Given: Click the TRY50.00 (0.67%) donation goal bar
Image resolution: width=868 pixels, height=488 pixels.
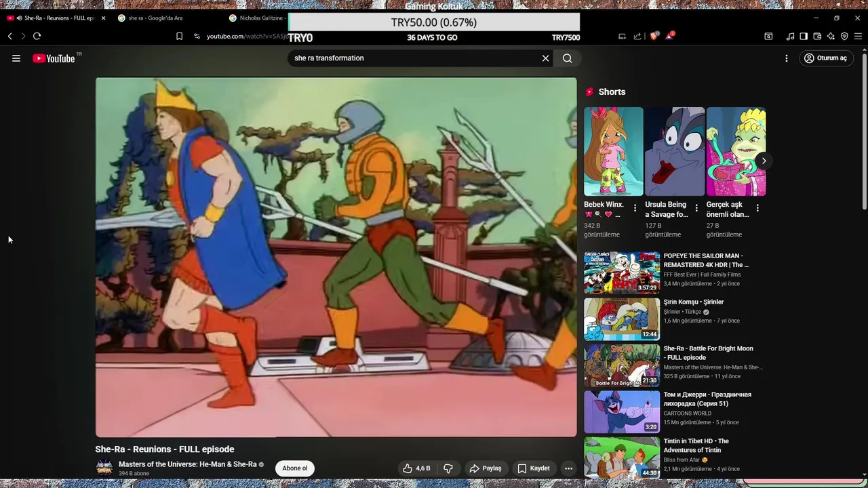Looking at the screenshot, I should tap(434, 22).
